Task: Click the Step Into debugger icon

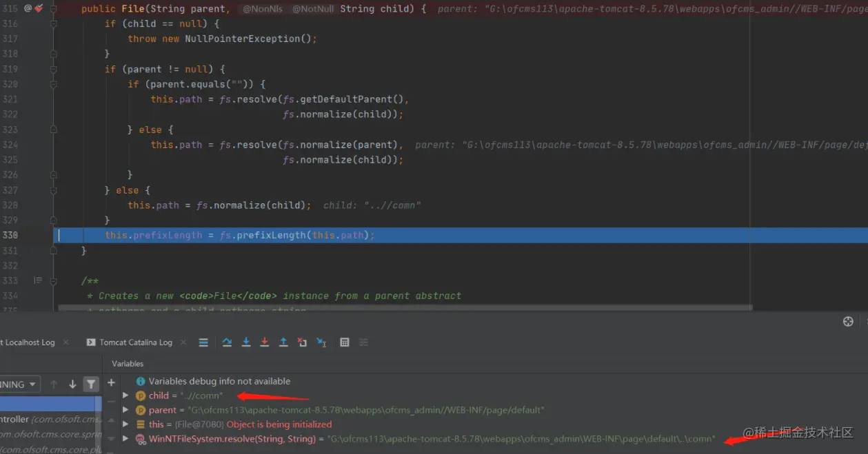Action: click(246, 342)
